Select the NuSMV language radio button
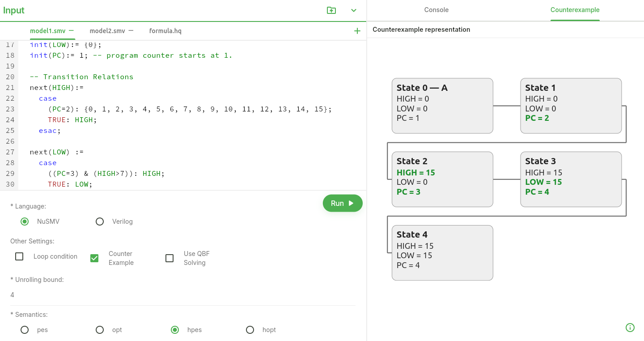644x341 pixels. 25,222
